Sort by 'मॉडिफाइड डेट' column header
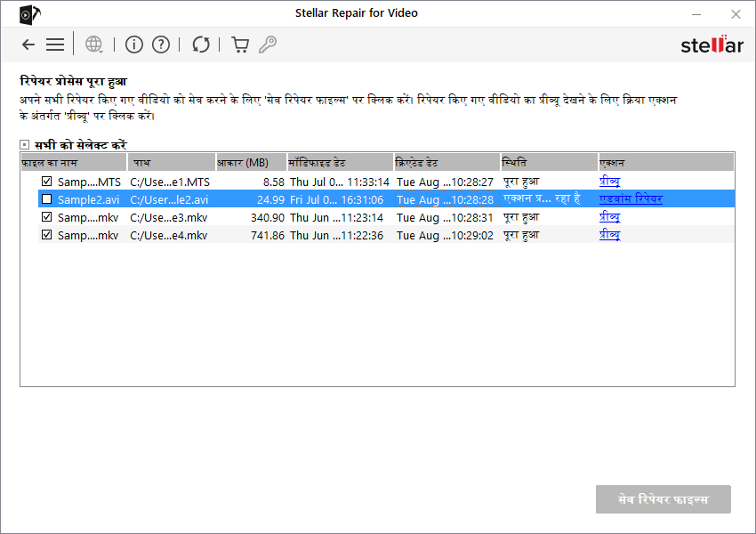This screenshot has height=534, width=756. (x=341, y=163)
